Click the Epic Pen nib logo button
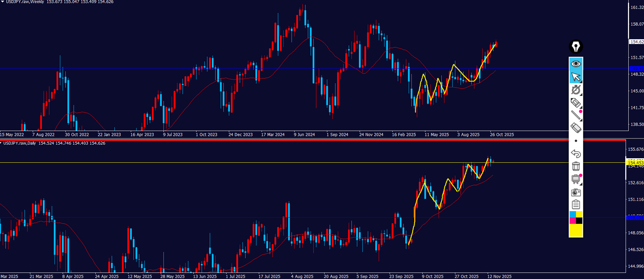 click(x=576, y=47)
